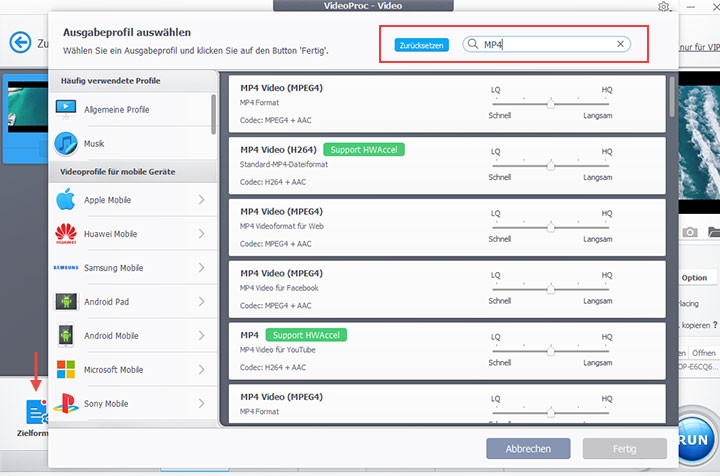This screenshot has height=476, width=720.
Task: Click the blue back arrow icon
Action: pyautogui.click(x=21, y=43)
